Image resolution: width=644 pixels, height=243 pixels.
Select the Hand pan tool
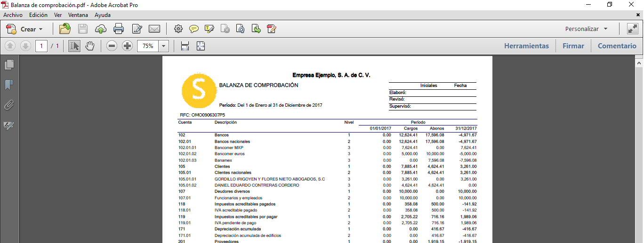(x=90, y=46)
